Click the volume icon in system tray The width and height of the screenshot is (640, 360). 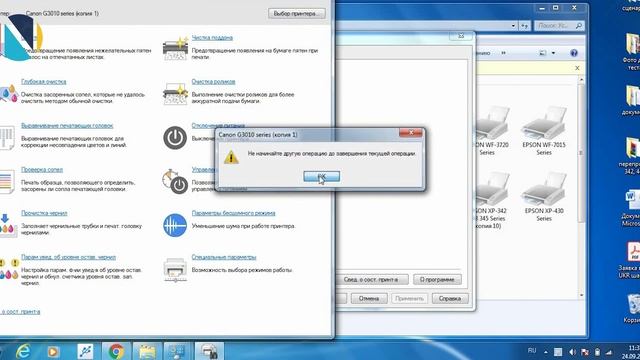tap(572, 352)
